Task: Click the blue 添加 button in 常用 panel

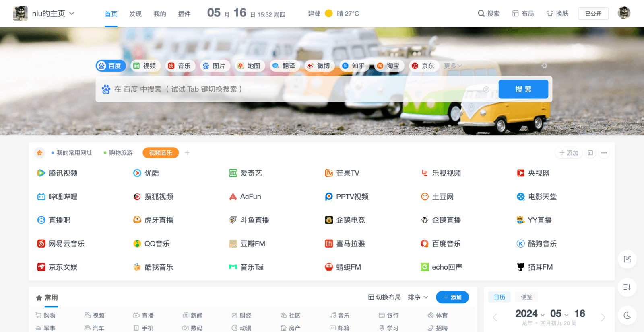Action: (452, 297)
